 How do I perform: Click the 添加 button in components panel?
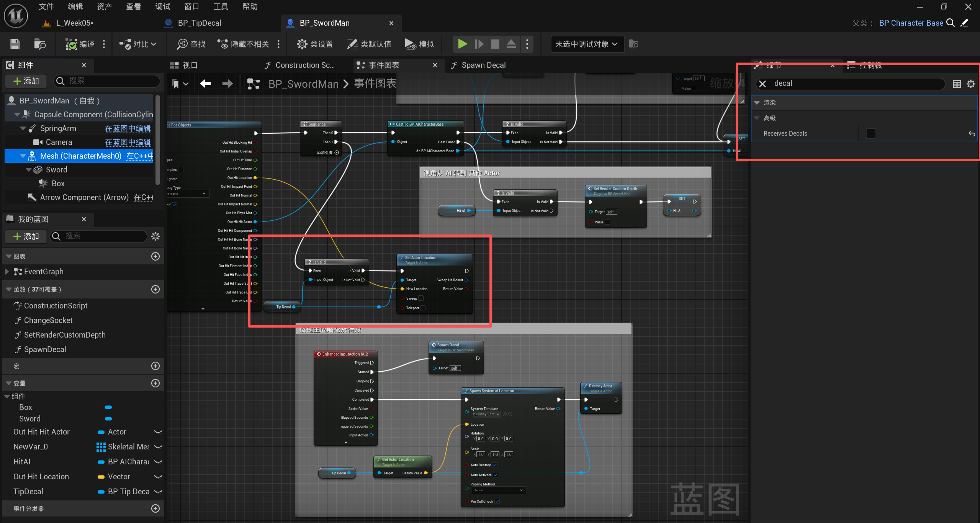pos(26,81)
